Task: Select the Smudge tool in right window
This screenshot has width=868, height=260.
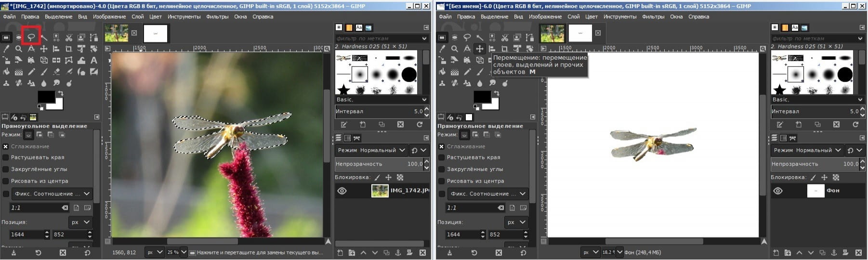Action: point(492,83)
